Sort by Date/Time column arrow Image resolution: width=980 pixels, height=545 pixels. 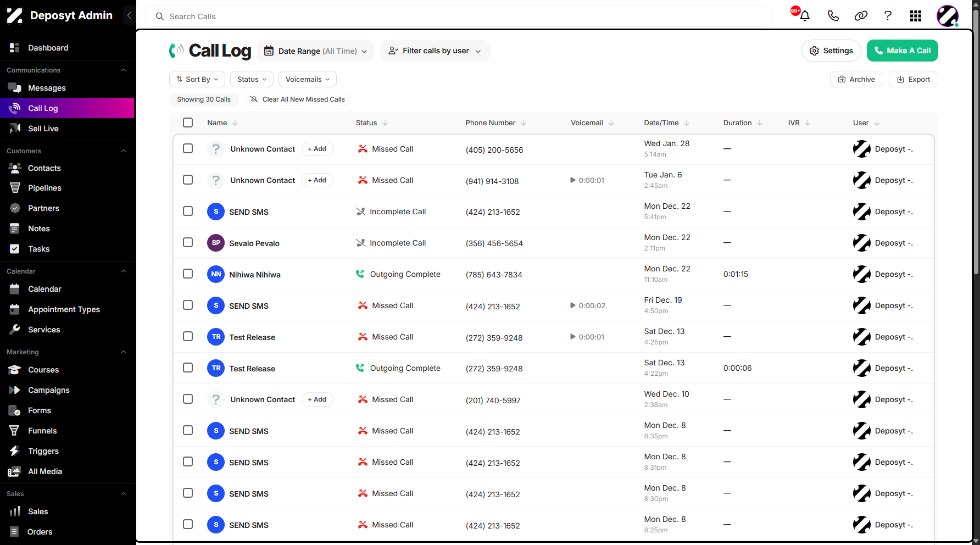[687, 123]
